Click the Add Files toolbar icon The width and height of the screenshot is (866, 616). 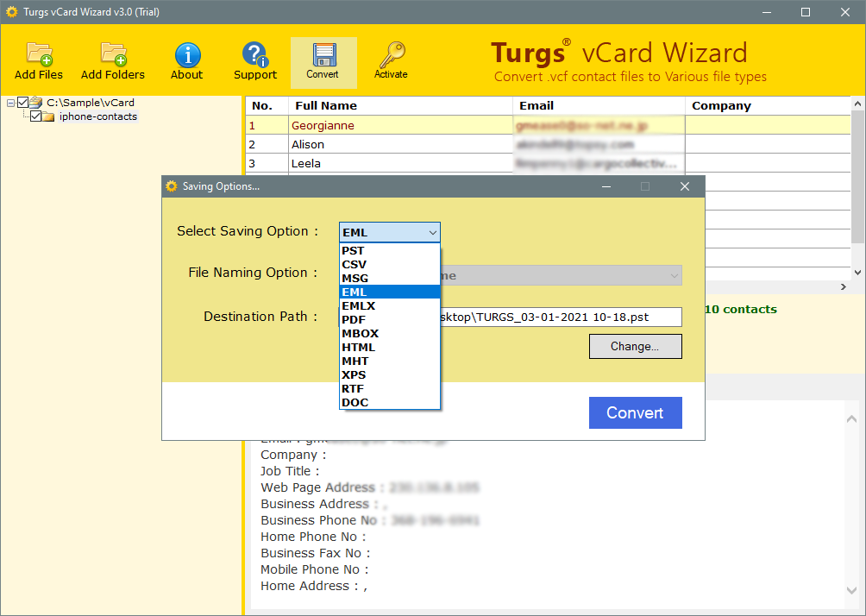(x=39, y=53)
